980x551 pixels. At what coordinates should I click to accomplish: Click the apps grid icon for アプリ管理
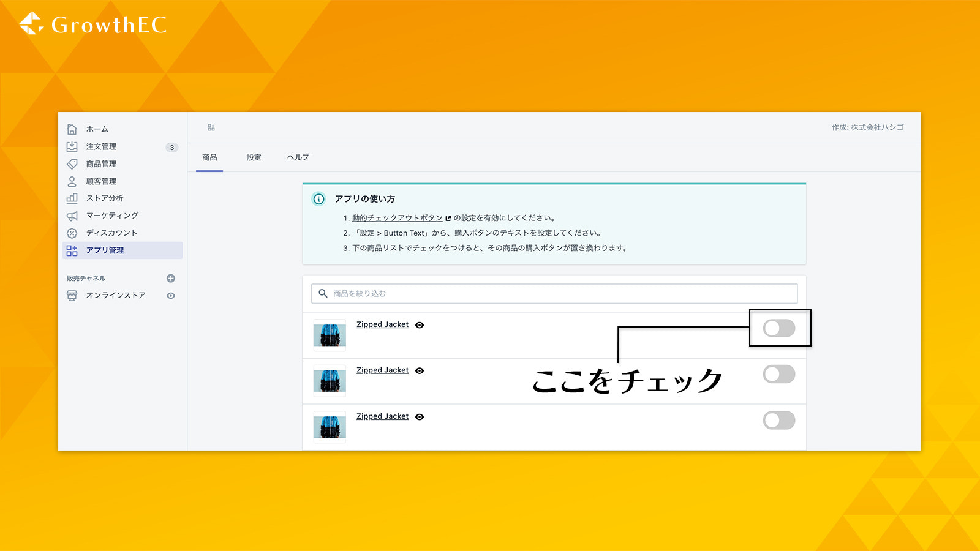click(x=72, y=250)
